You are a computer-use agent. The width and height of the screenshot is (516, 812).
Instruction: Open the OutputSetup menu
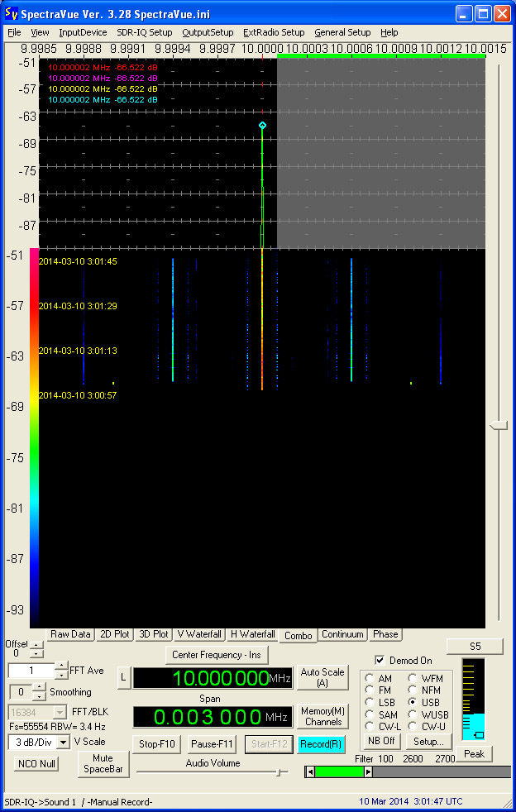208,32
